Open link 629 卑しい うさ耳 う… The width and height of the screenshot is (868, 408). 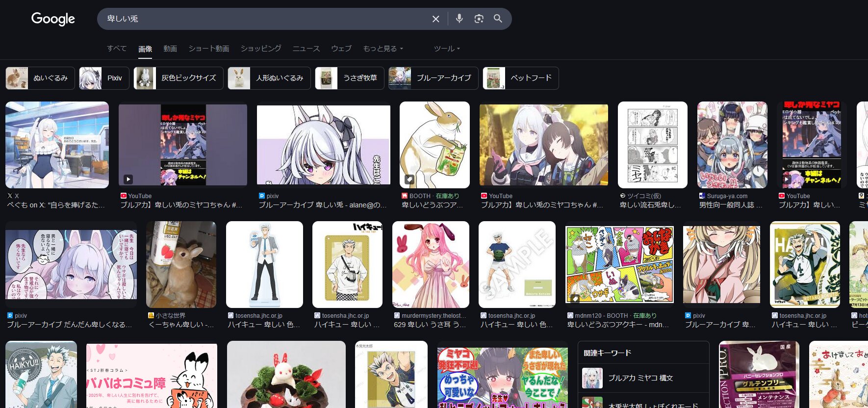[x=430, y=325]
